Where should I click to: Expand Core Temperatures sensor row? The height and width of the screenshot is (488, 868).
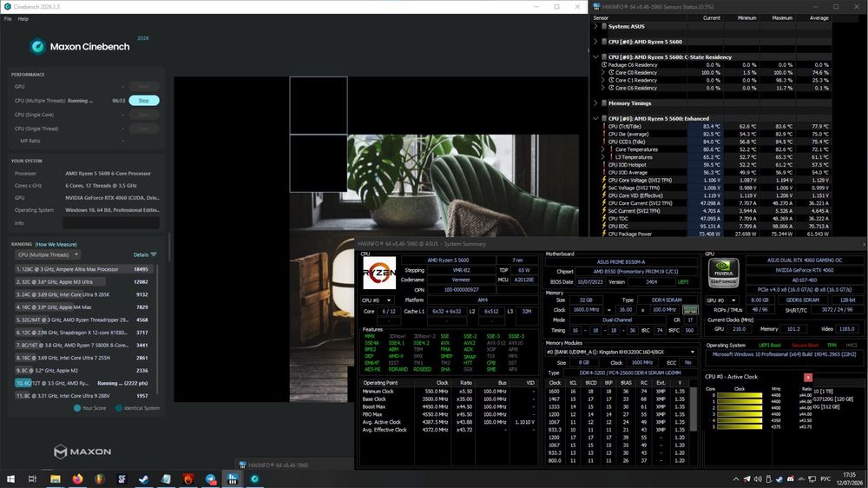[603, 149]
